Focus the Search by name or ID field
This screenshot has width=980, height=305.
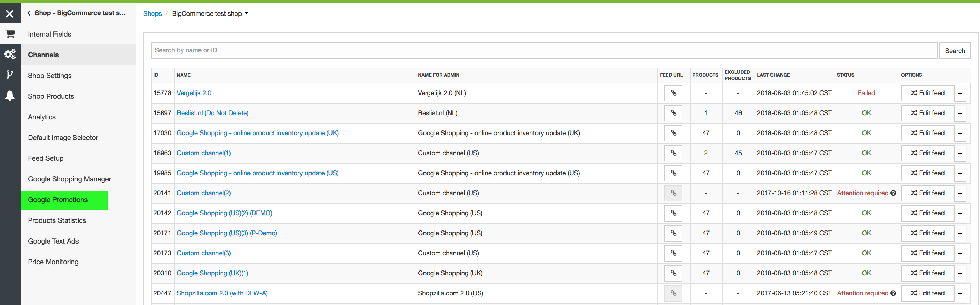coord(544,50)
